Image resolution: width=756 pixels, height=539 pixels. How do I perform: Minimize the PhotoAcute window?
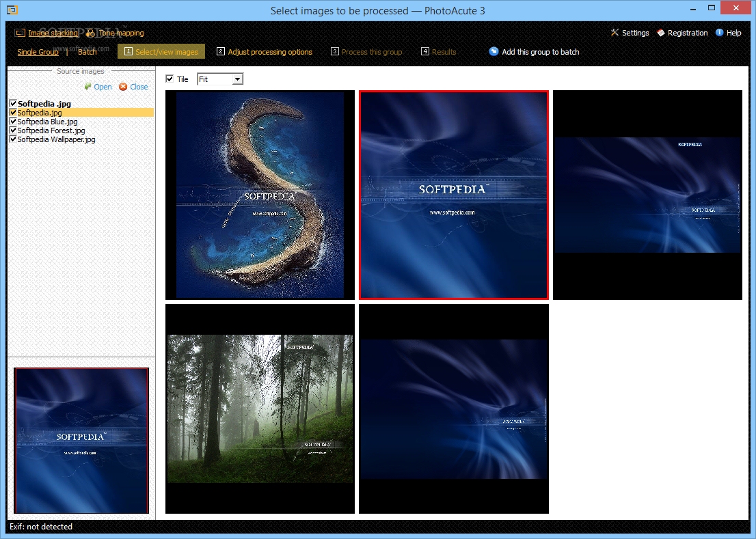point(693,9)
